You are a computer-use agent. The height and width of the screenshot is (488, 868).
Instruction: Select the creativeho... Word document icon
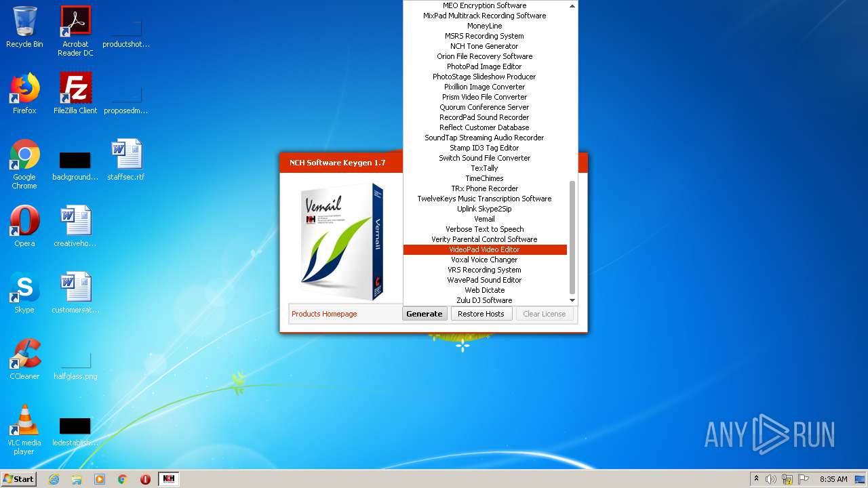[x=75, y=226]
